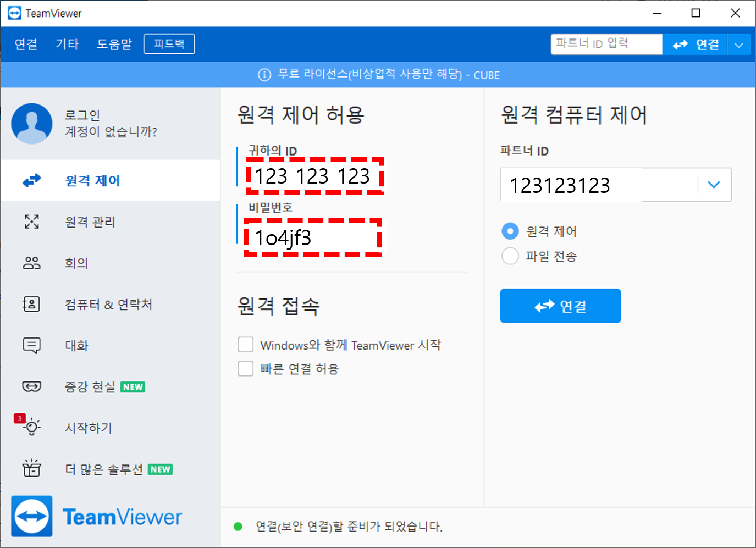Close the TeamViewer window
The image size is (756, 548).
click(x=735, y=13)
